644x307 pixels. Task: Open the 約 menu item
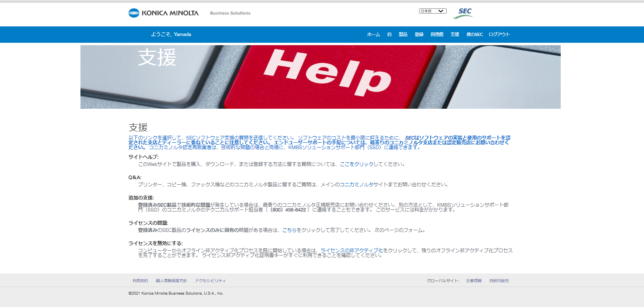click(389, 34)
